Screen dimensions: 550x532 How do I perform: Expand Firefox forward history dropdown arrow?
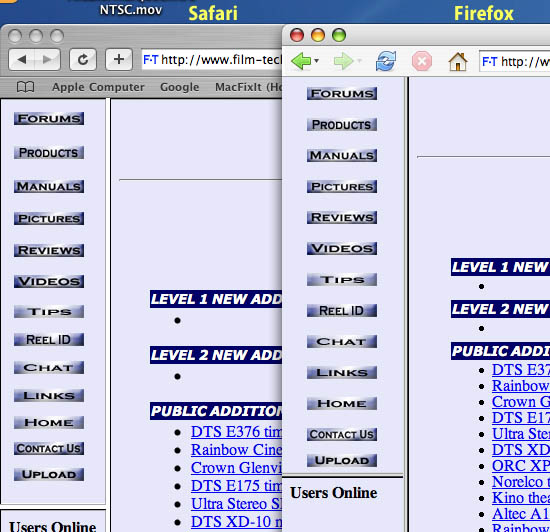pyautogui.click(x=359, y=61)
